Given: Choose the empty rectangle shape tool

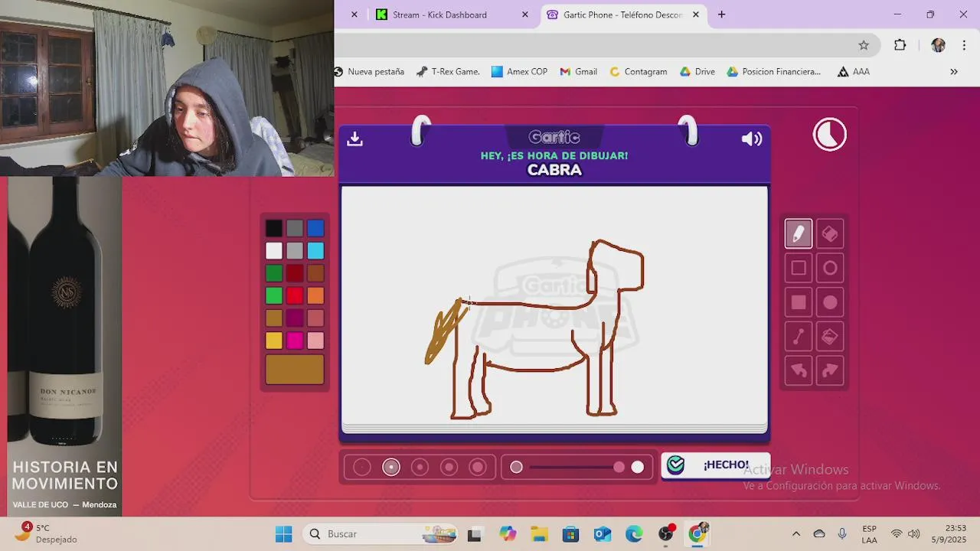Looking at the screenshot, I should pyautogui.click(x=798, y=268).
